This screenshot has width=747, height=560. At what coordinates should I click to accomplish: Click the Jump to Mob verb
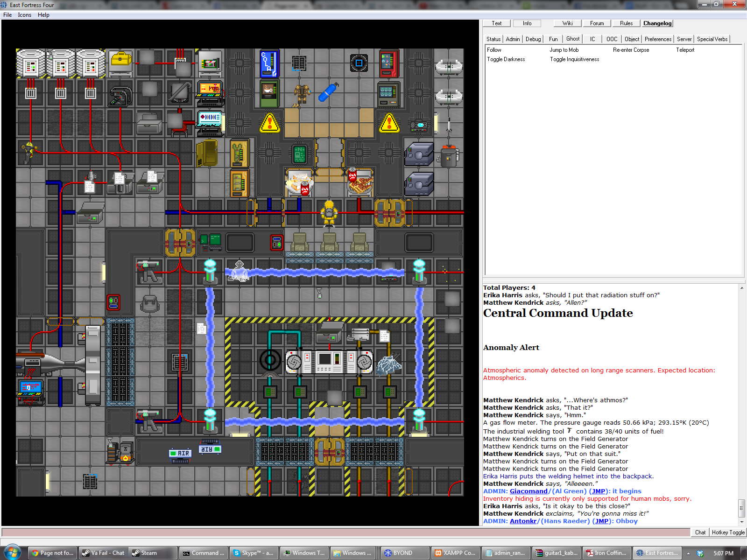[564, 50]
